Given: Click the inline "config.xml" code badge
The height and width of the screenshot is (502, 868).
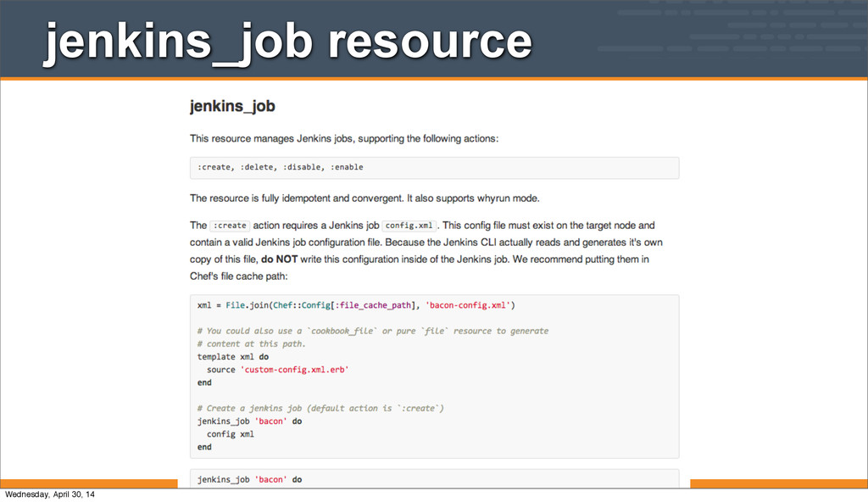Looking at the screenshot, I should point(409,226).
